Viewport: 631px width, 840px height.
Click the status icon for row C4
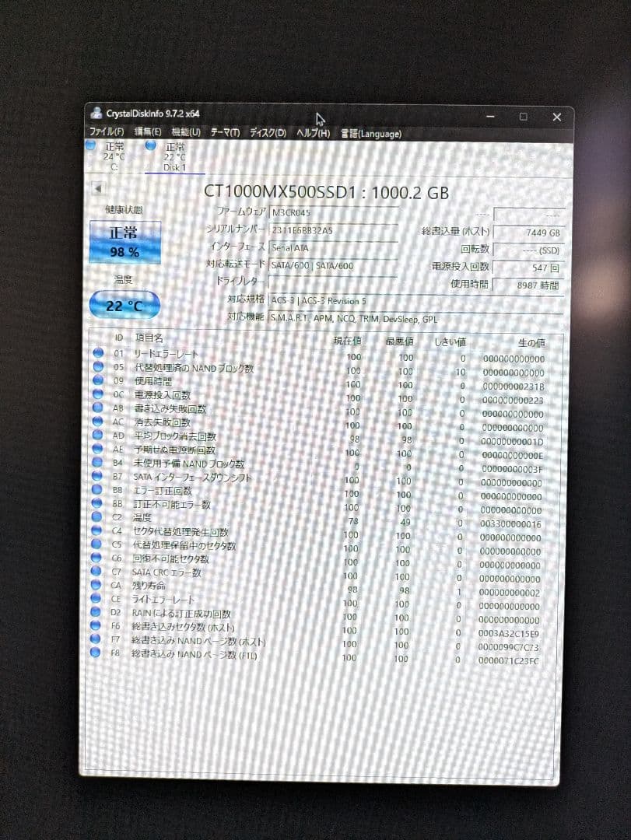(96, 530)
